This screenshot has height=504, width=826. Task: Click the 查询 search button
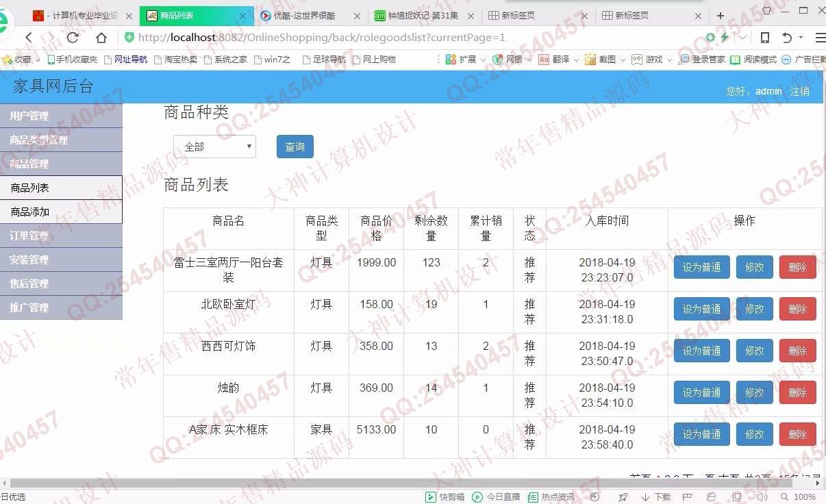click(295, 147)
